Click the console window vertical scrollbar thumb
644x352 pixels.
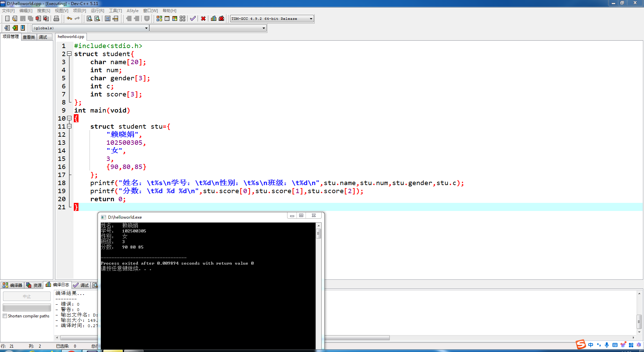point(319,233)
